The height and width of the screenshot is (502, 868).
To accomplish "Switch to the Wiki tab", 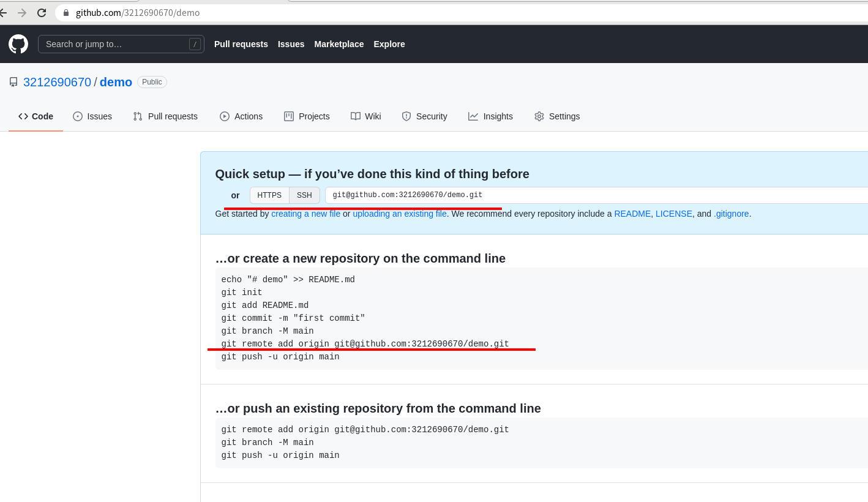I will coord(366,116).
